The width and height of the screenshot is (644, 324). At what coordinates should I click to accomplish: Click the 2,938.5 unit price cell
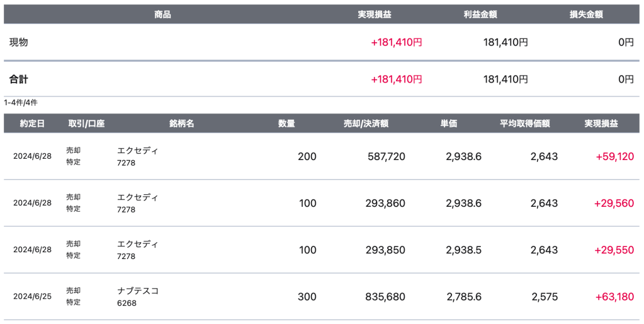point(463,250)
